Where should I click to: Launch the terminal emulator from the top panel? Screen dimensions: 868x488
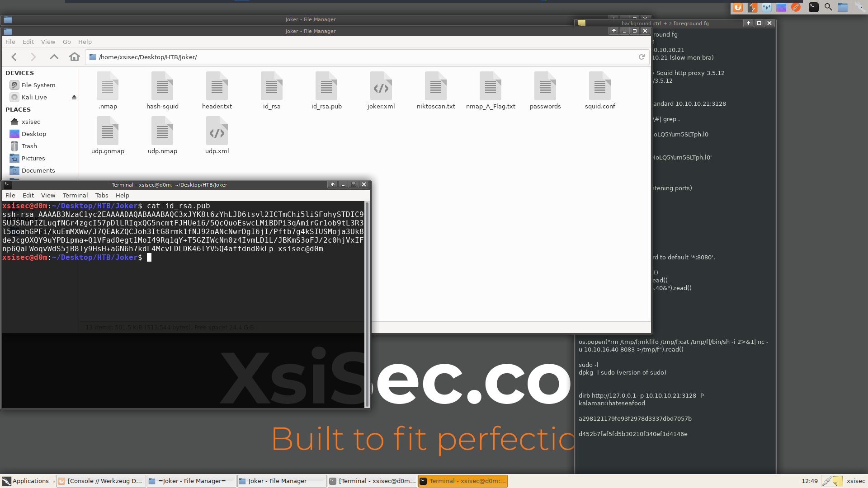(x=813, y=7)
